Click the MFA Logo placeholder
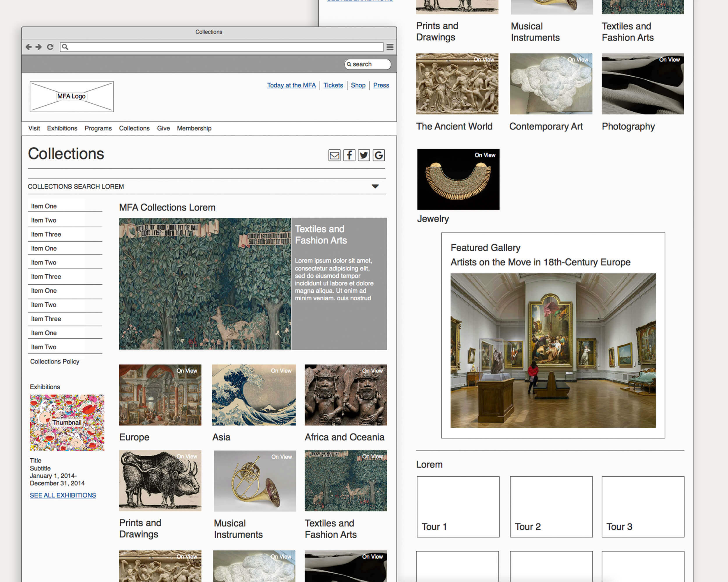Screen dimensions: 728x582 [72, 97]
